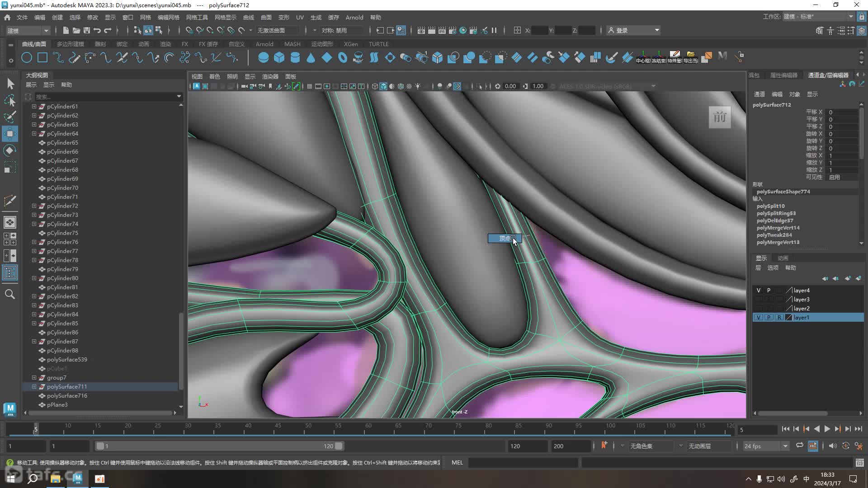
Task: Click the MEL command line input
Action: pos(524,463)
